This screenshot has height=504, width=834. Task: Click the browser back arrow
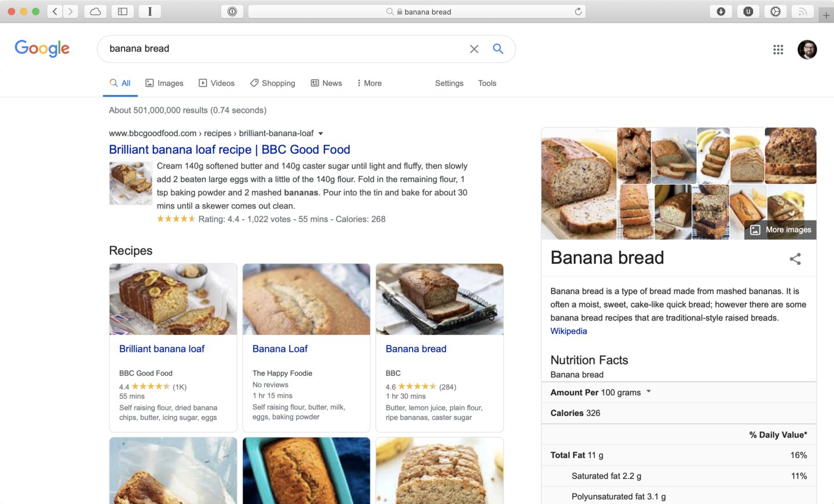[x=55, y=12]
